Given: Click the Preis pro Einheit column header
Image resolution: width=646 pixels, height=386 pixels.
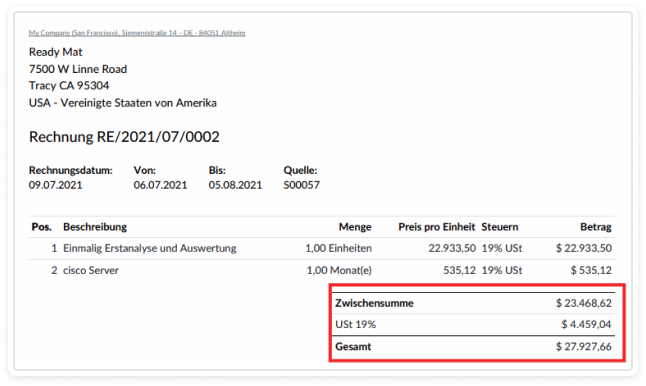Looking at the screenshot, I should [437, 227].
